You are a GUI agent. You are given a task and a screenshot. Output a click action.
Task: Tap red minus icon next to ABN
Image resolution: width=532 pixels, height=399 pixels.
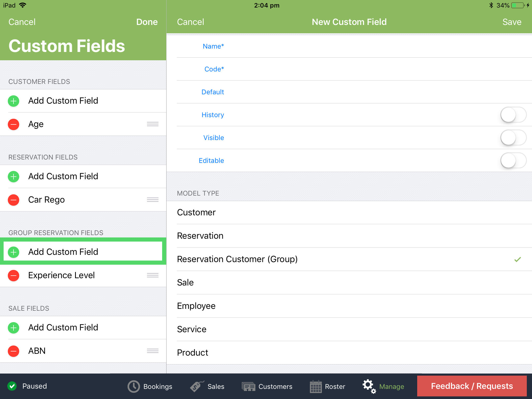14,351
